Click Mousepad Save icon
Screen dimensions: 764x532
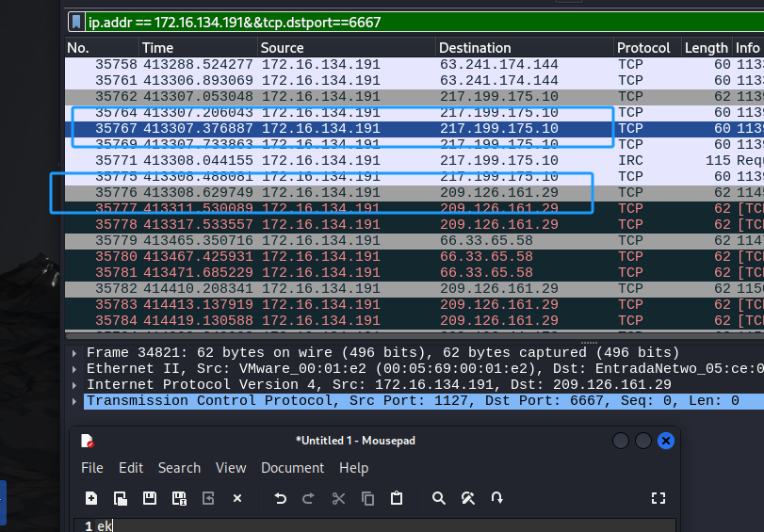pyautogui.click(x=150, y=498)
